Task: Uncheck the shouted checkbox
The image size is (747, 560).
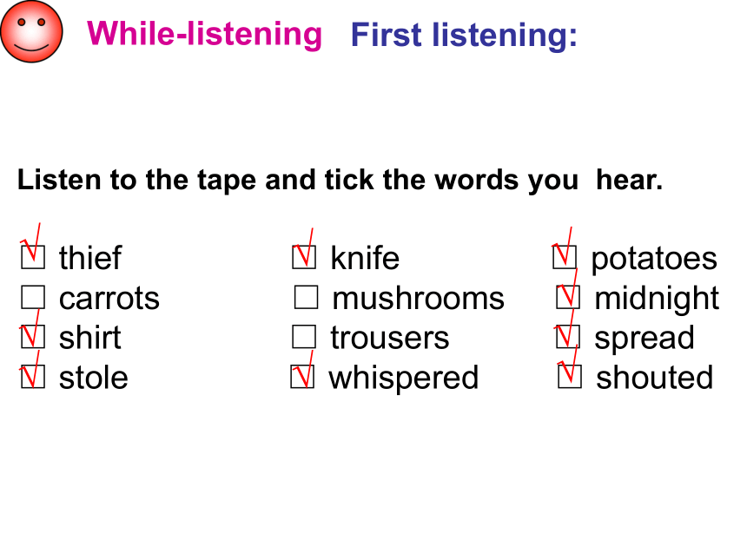Action: click(570, 377)
